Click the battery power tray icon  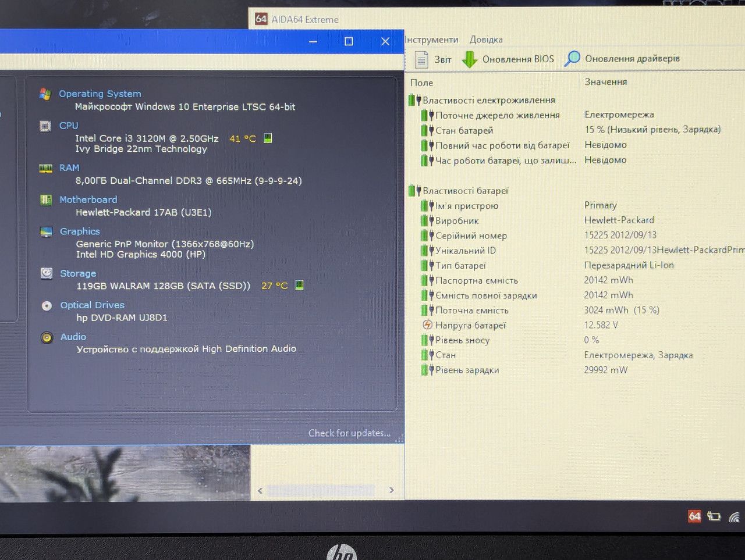pyautogui.click(x=714, y=516)
